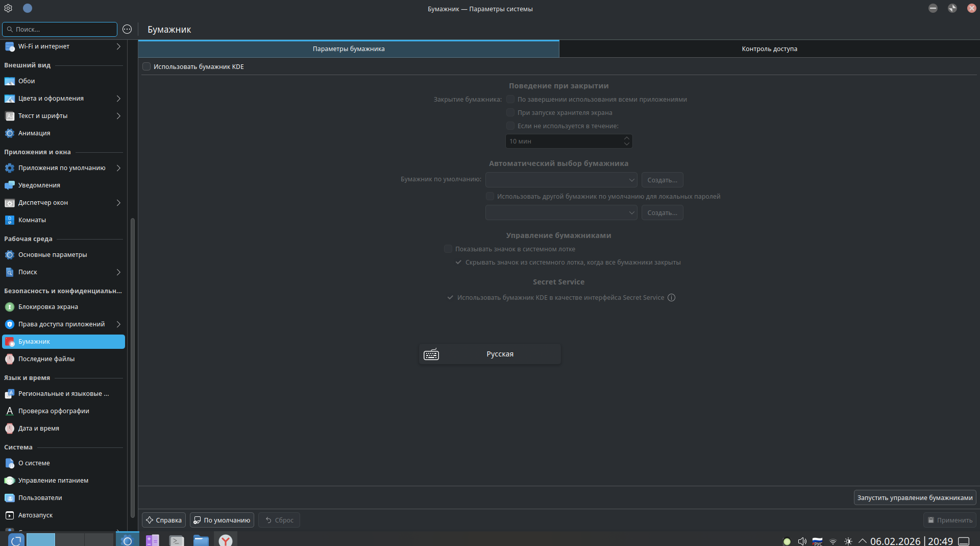980x546 pixels.
Task: Click the Применить apply button
Action: point(950,520)
